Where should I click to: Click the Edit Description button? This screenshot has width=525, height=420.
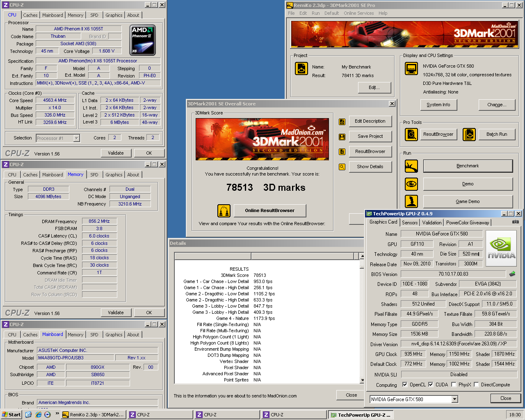(370, 121)
